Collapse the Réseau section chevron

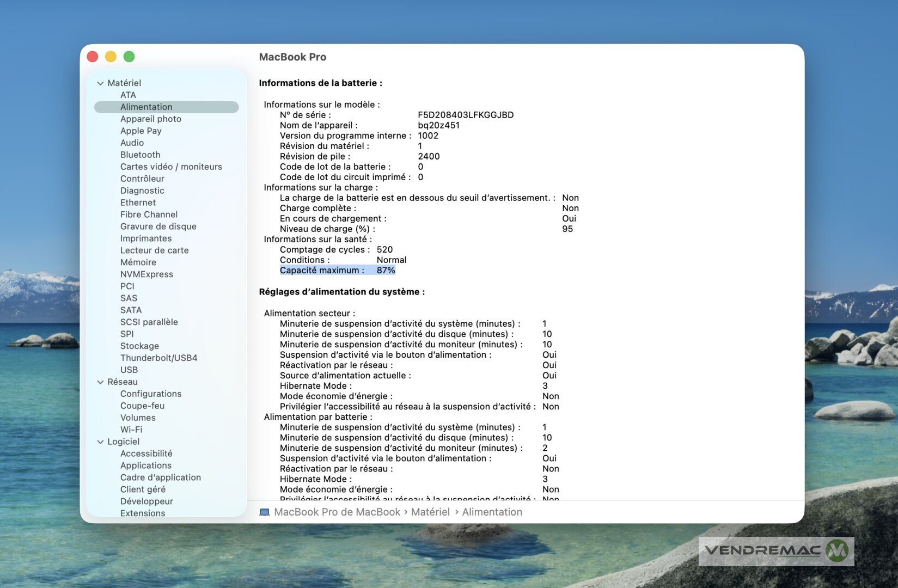click(100, 382)
